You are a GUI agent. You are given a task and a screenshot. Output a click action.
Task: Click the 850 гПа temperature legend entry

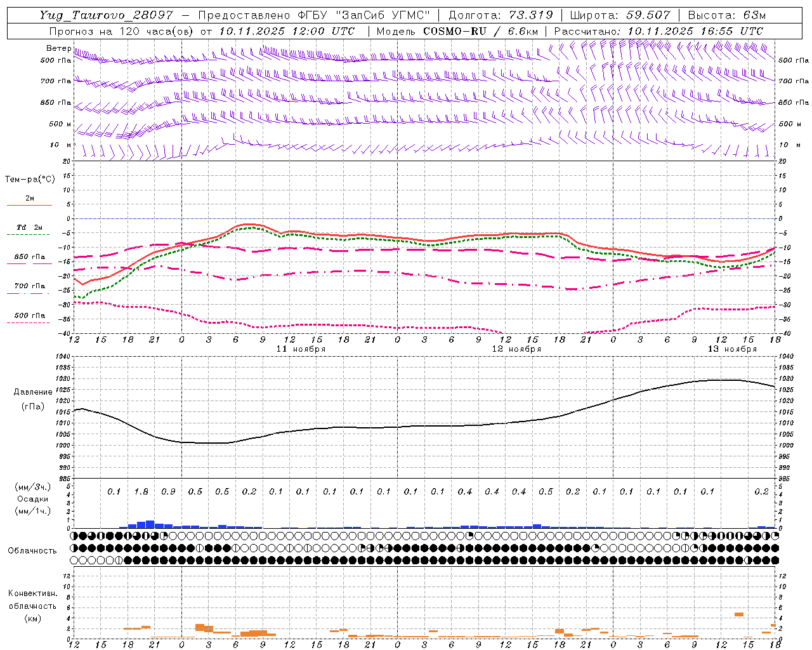point(30,257)
